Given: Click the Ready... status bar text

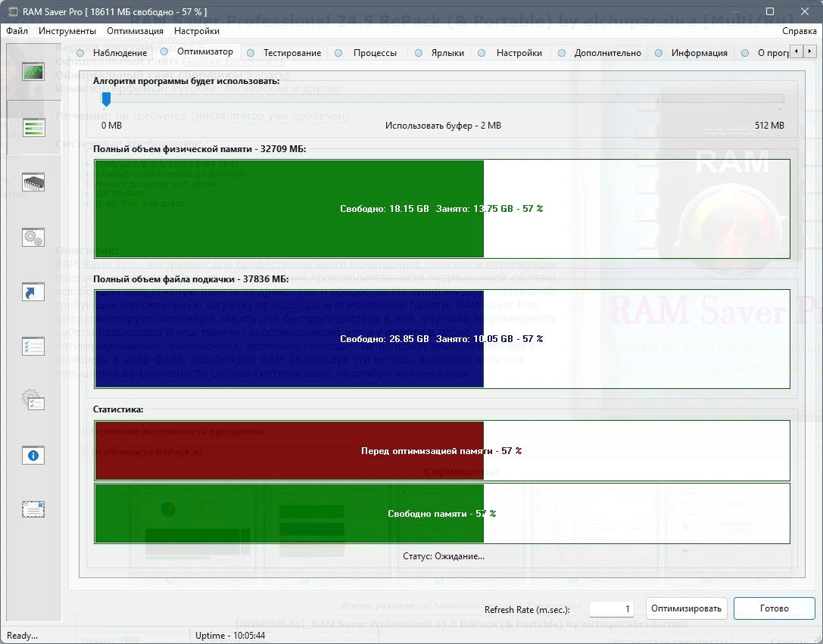Looking at the screenshot, I should 22,636.
